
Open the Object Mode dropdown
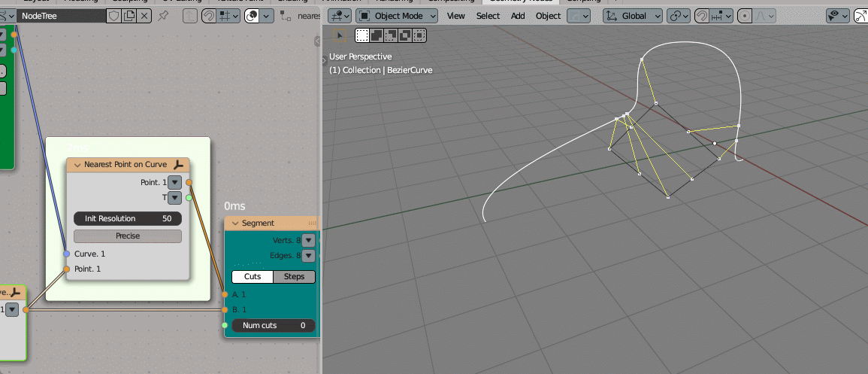(398, 15)
